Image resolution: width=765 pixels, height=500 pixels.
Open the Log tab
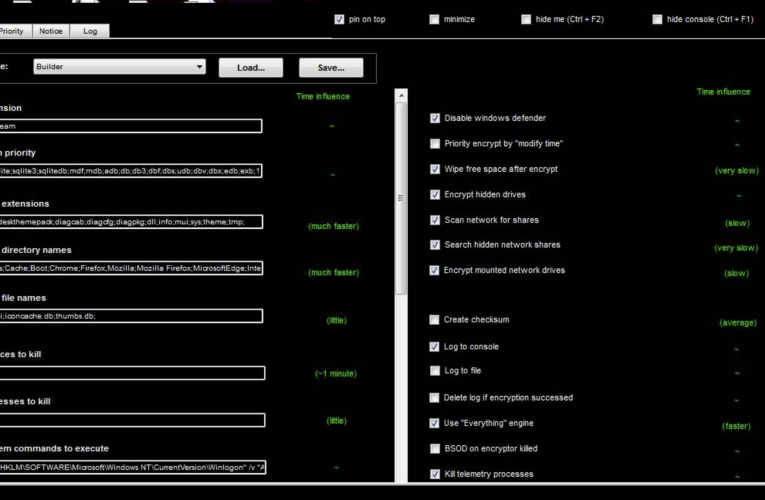90,31
